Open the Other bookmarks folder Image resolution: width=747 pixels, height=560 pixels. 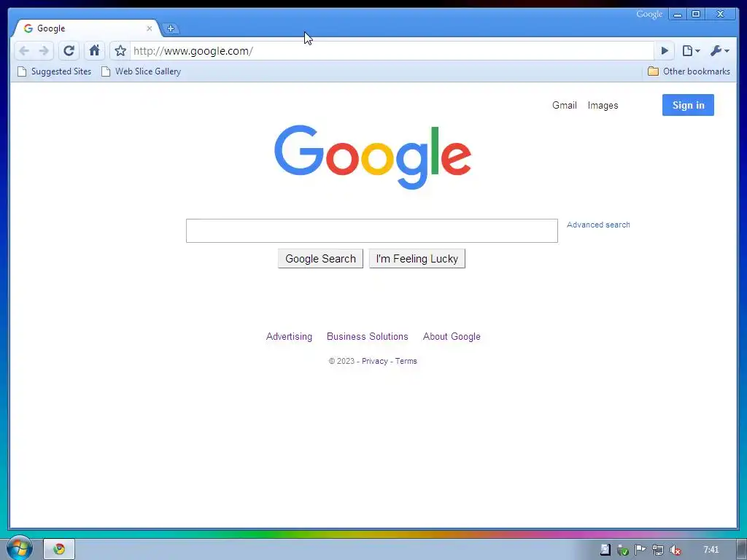pyautogui.click(x=689, y=71)
